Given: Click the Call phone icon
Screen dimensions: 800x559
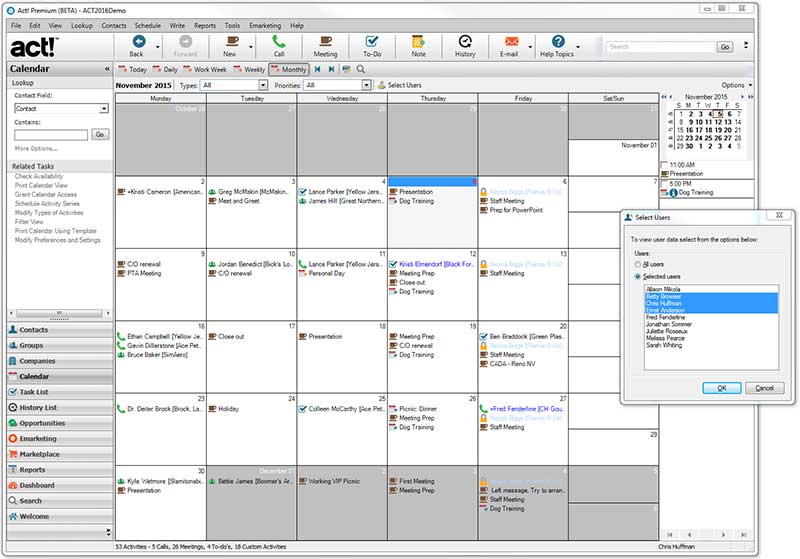Looking at the screenshot, I should coord(278,41).
